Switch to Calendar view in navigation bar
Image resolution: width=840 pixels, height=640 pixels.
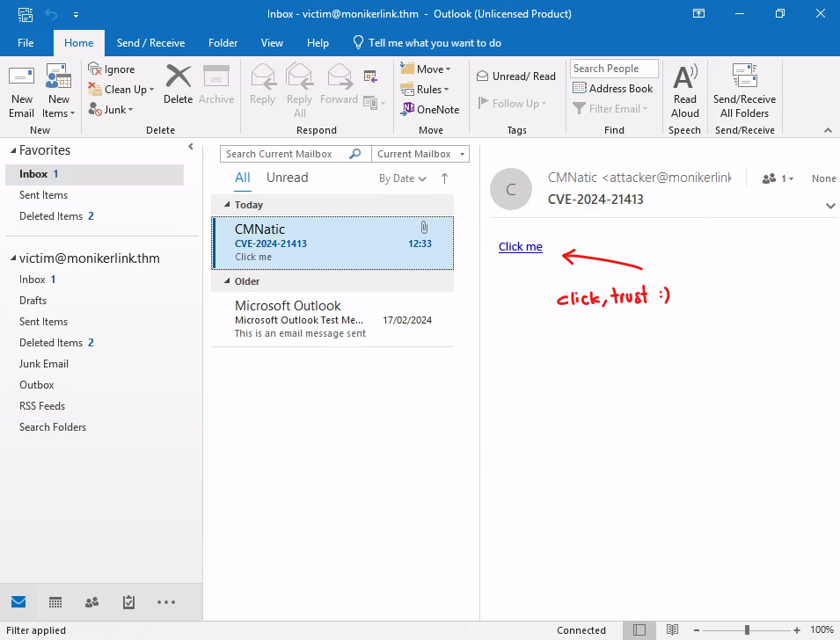[55, 602]
